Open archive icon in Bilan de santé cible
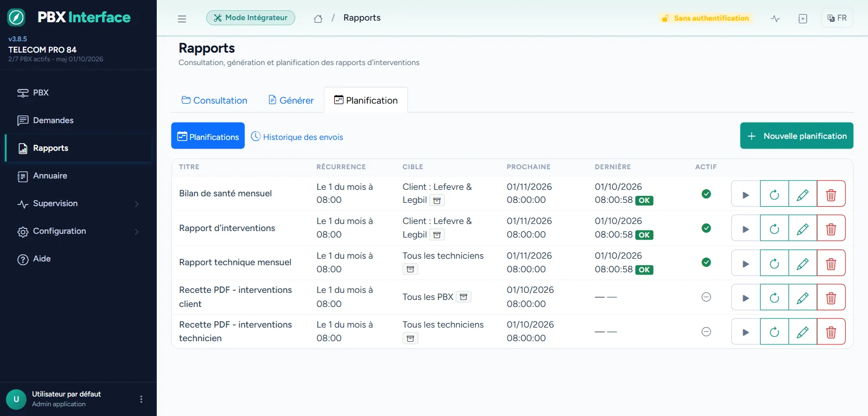This screenshot has height=416, width=868. pos(437,201)
